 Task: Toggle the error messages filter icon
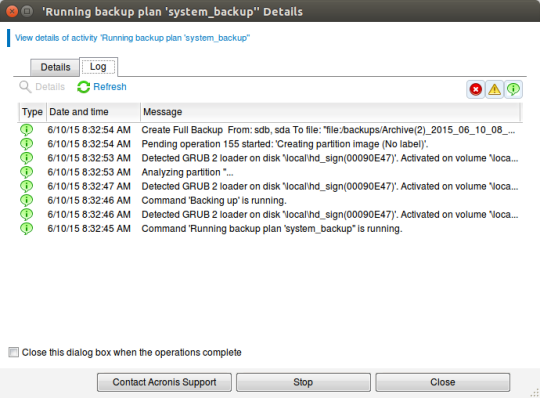pos(476,90)
